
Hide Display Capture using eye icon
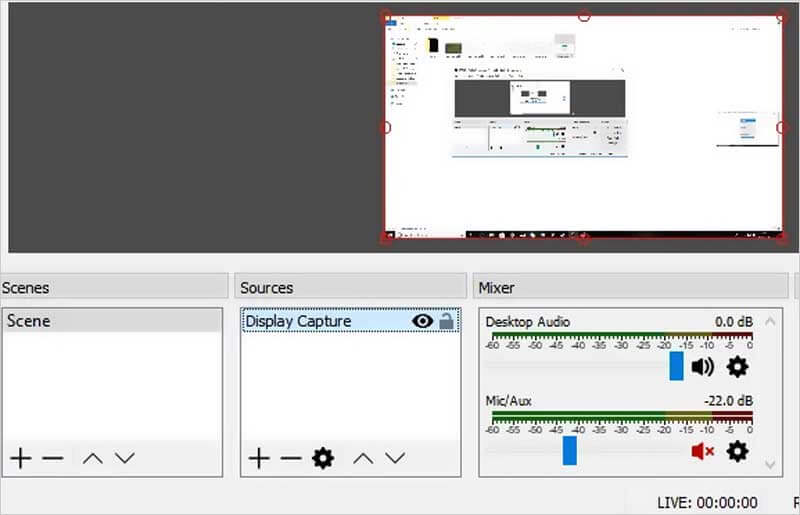(x=422, y=321)
